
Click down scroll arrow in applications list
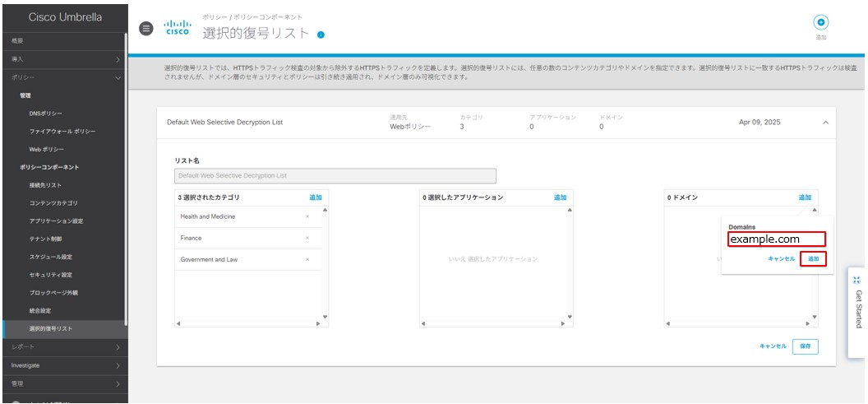[570, 317]
